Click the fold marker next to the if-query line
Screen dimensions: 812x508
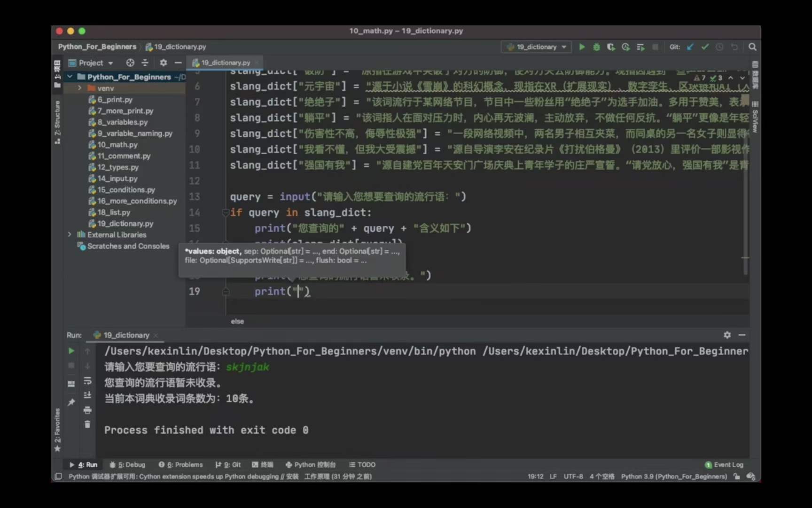pos(226,213)
